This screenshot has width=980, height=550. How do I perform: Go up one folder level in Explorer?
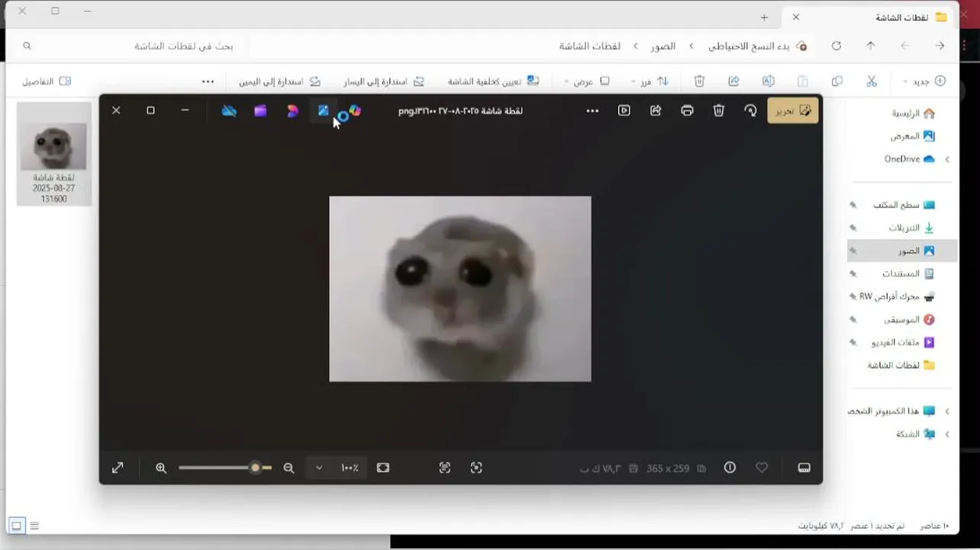pos(871,46)
